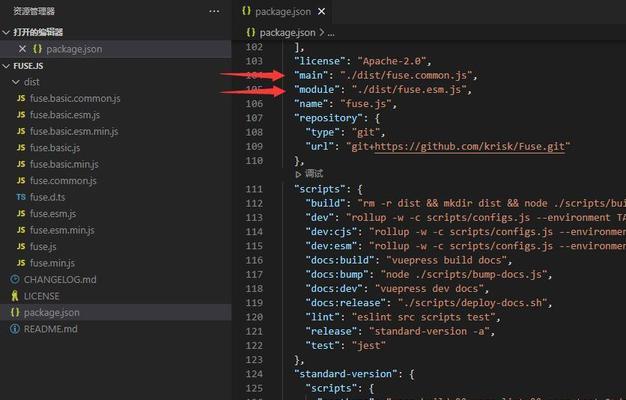626x400 pixels.
Task: Click the "Apache-2.0" value
Action: tap(392, 61)
